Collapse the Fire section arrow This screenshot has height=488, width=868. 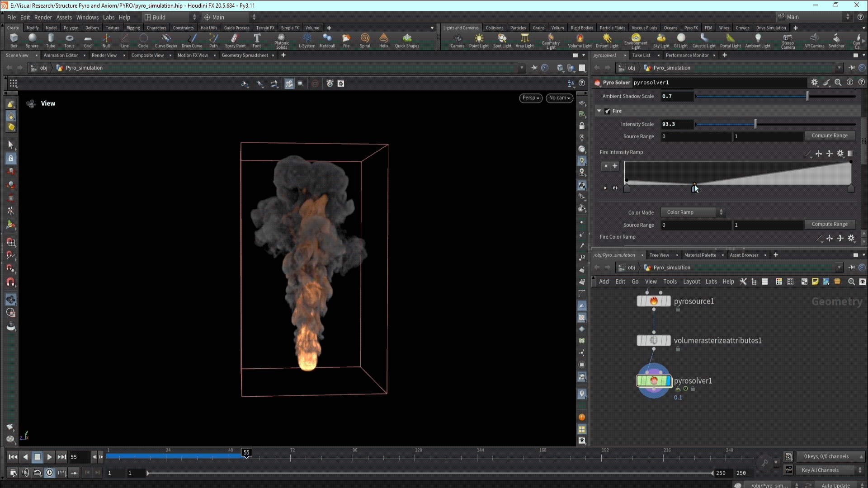599,111
